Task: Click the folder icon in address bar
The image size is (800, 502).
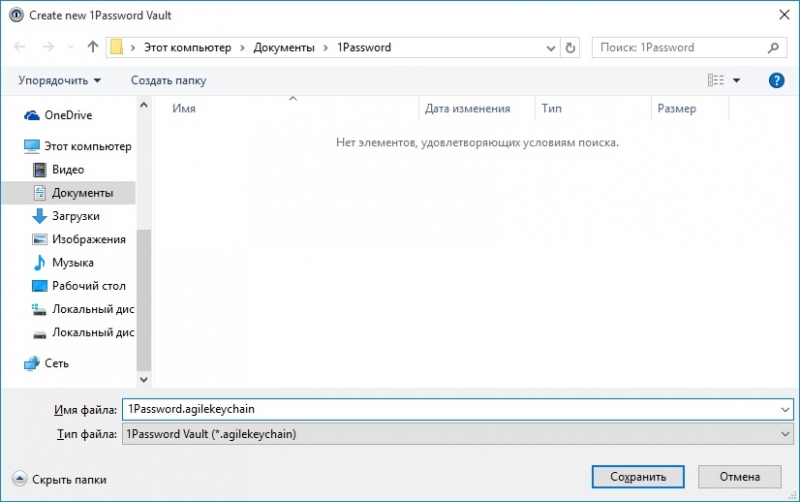Action: tap(116, 47)
